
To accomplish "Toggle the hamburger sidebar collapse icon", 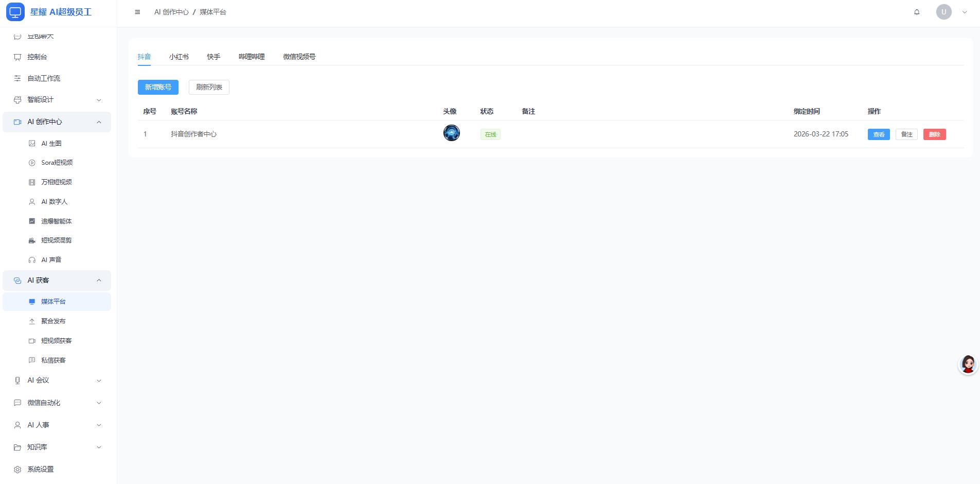I will coord(137,12).
